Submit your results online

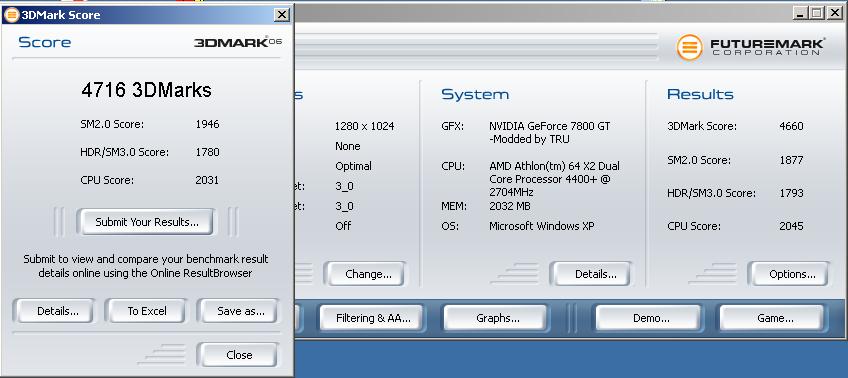147,222
